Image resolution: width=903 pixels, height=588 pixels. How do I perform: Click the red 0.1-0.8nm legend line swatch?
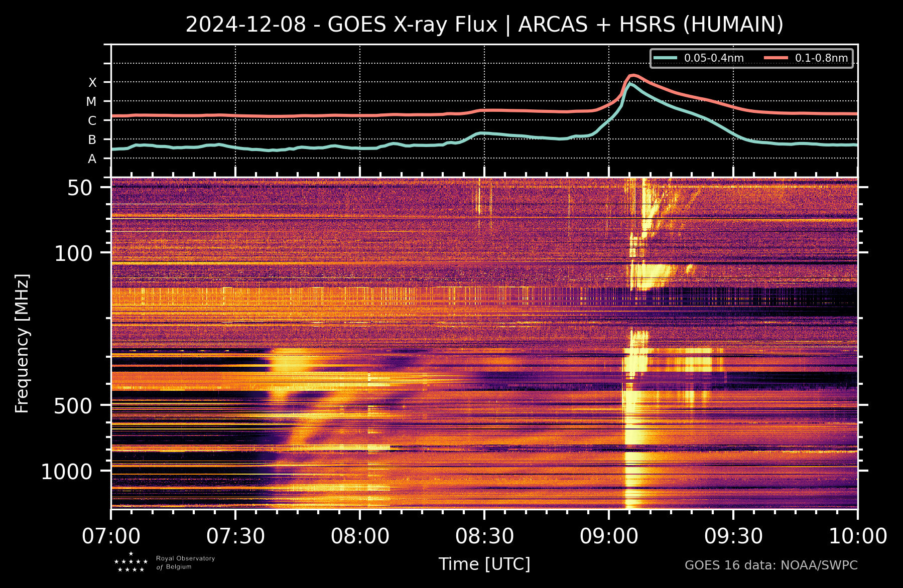coord(776,58)
